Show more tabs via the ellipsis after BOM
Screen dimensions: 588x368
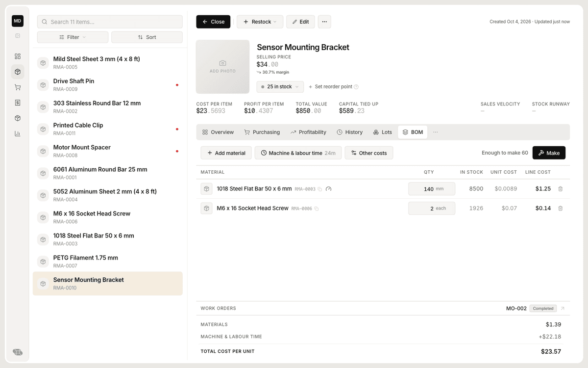click(x=435, y=132)
